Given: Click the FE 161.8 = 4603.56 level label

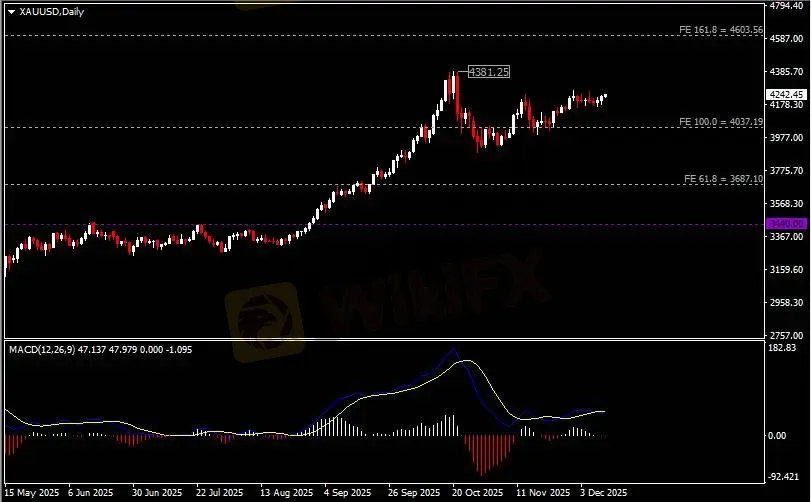Looking at the screenshot, I should tap(721, 30).
